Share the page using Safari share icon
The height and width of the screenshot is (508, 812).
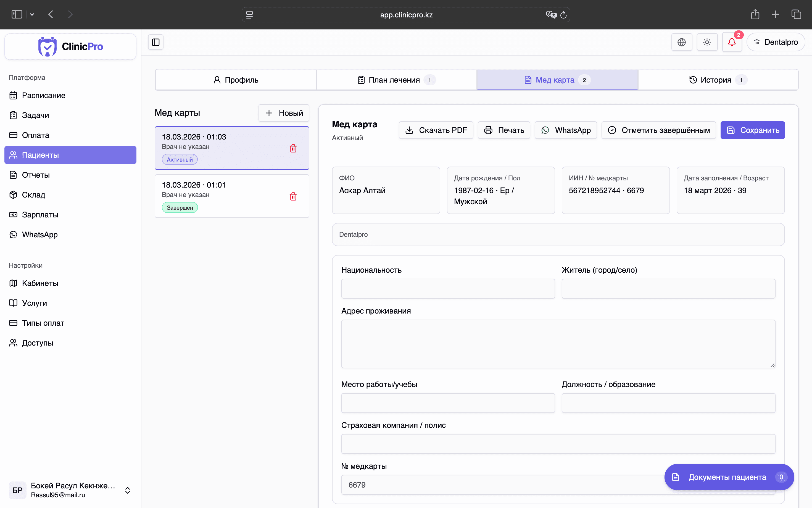click(755, 14)
